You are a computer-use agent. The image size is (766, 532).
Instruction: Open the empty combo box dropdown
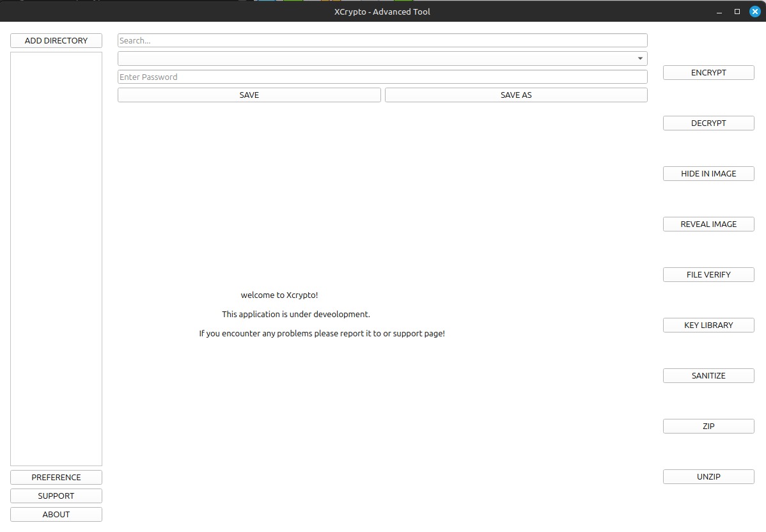click(x=382, y=59)
